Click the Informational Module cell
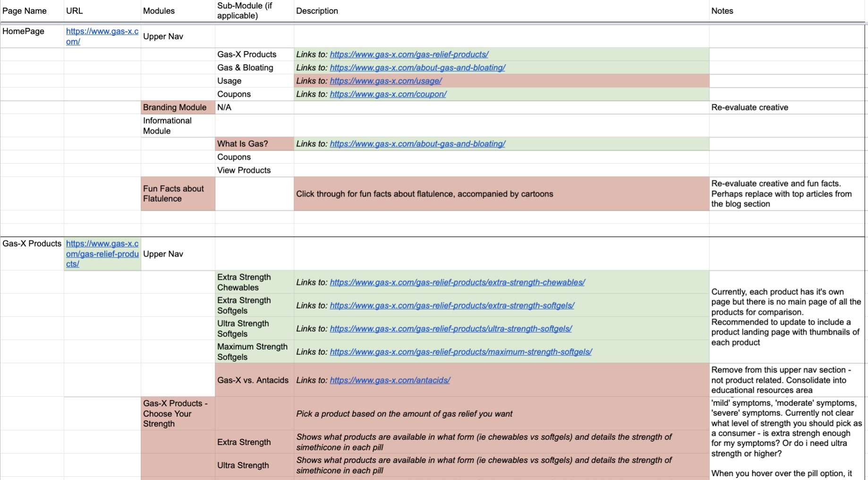 pos(178,126)
